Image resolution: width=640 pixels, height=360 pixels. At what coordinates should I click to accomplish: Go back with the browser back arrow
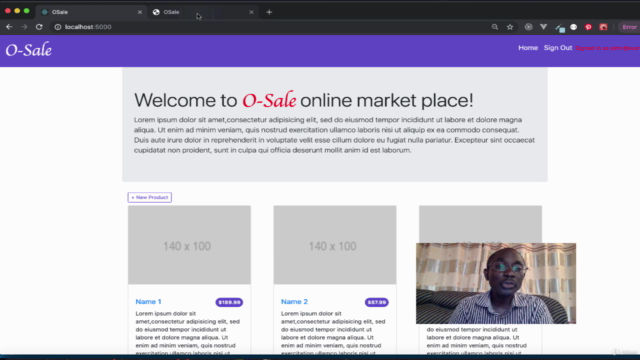tap(9, 27)
